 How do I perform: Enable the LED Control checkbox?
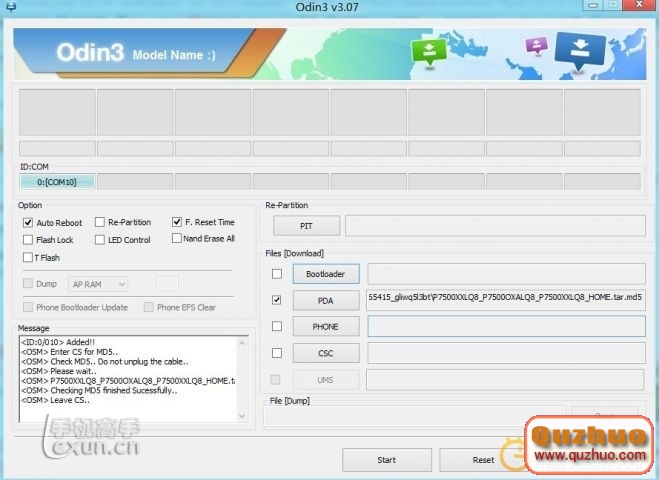coord(100,240)
